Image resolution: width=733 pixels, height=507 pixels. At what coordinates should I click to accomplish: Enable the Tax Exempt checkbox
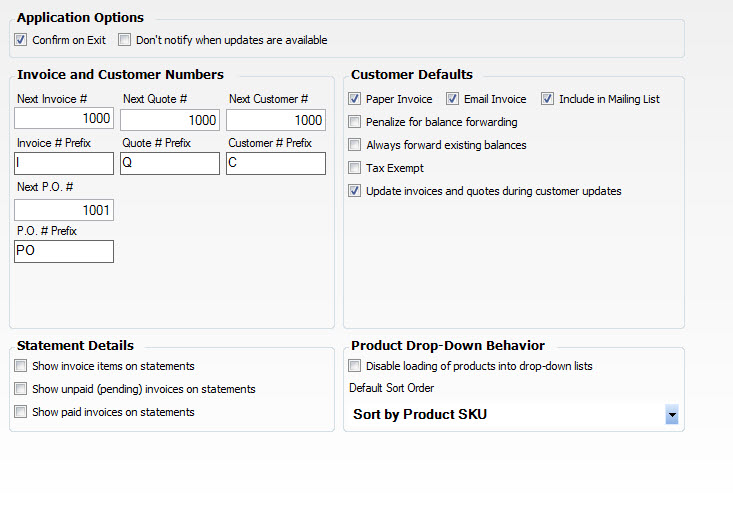tap(354, 168)
